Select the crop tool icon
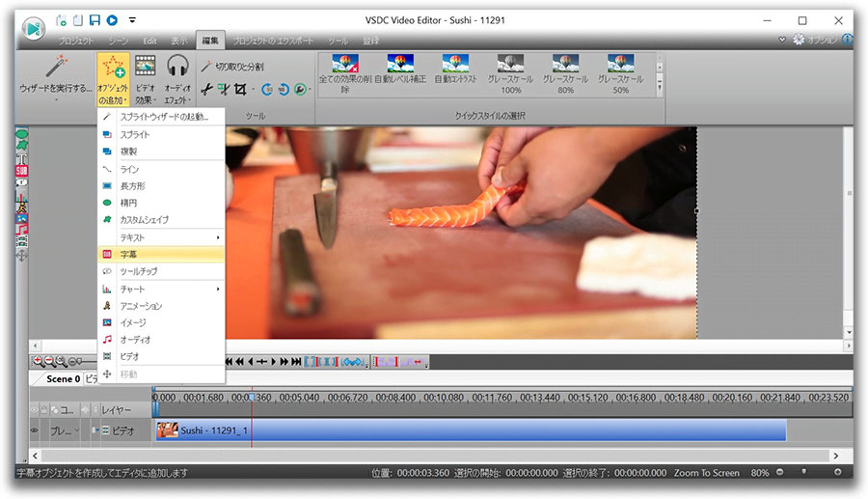Screen dimensions: 868x499 pyautogui.click(x=239, y=89)
